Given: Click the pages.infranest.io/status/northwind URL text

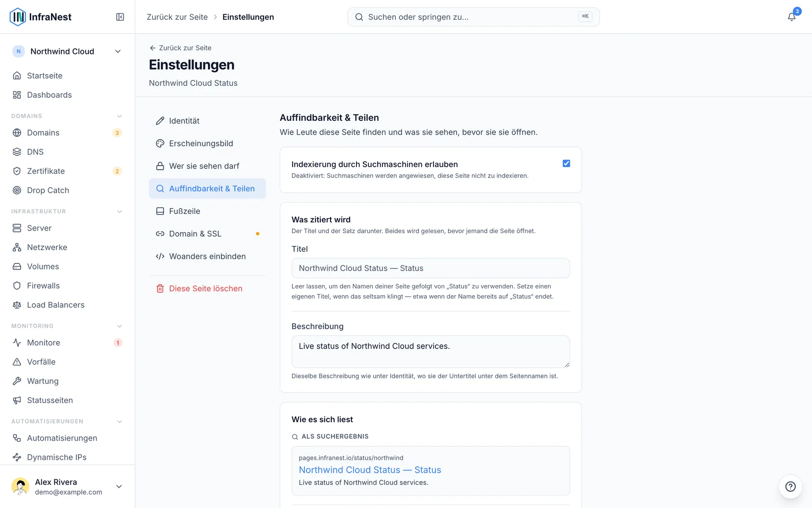Looking at the screenshot, I should 351,458.
